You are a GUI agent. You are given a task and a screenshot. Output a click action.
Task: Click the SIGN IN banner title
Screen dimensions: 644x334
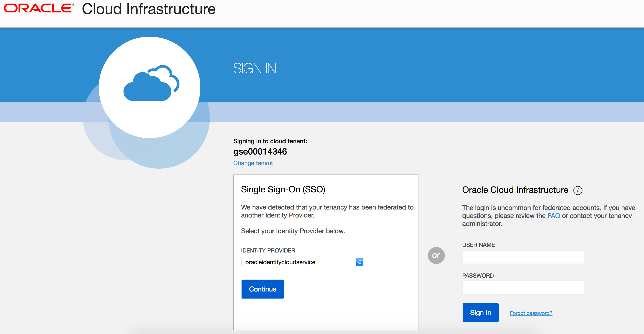(254, 68)
